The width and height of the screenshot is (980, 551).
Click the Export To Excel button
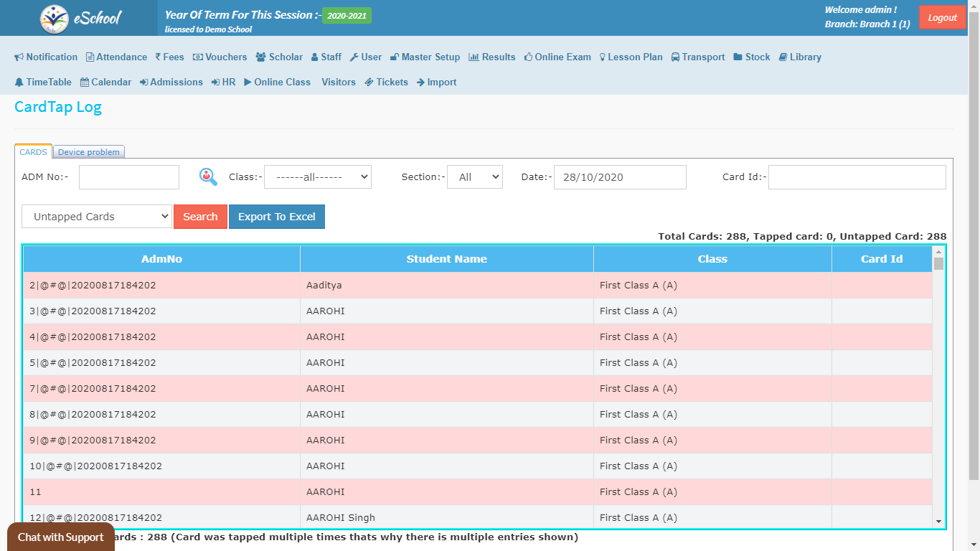pos(276,217)
